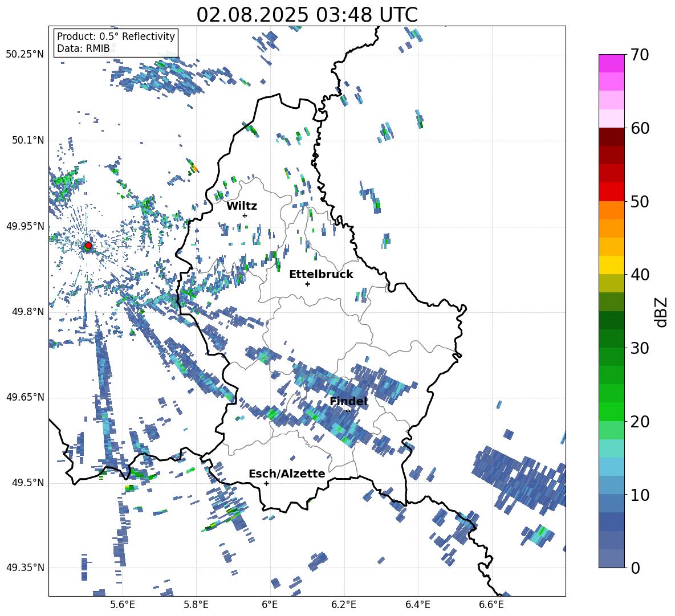Click the magenta top segment of colorbar
Screen dimensions: 675x616
click(611, 64)
